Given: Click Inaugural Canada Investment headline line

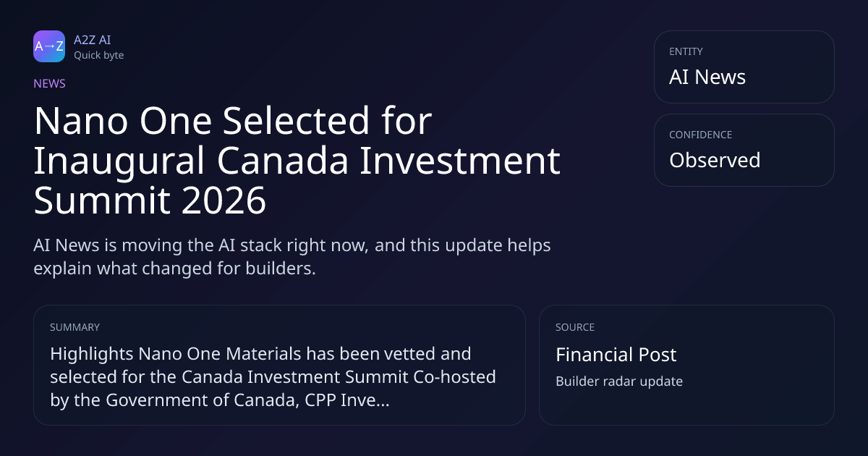Looking at the screenshot, I should point(297,161).
